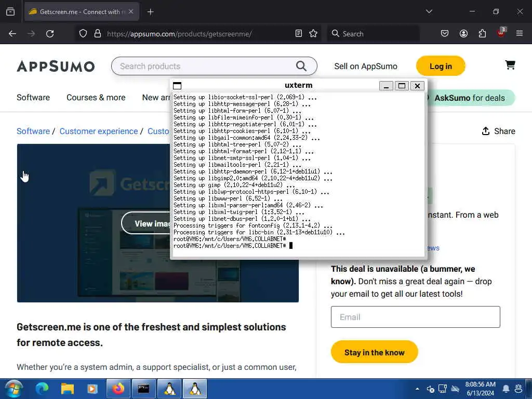Switch to Firefox taskbar button
The width and height of the screenshot is (532, 399).
point(118,389)
